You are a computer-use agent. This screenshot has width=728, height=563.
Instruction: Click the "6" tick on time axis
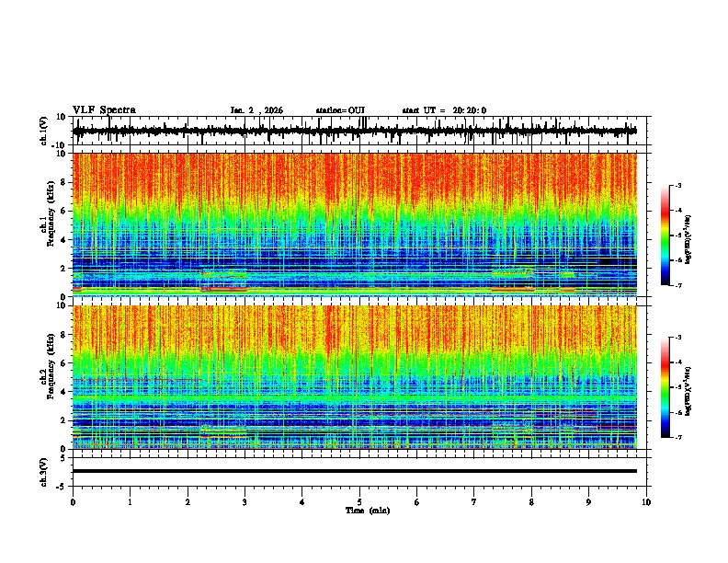click(x=417, y=502)
